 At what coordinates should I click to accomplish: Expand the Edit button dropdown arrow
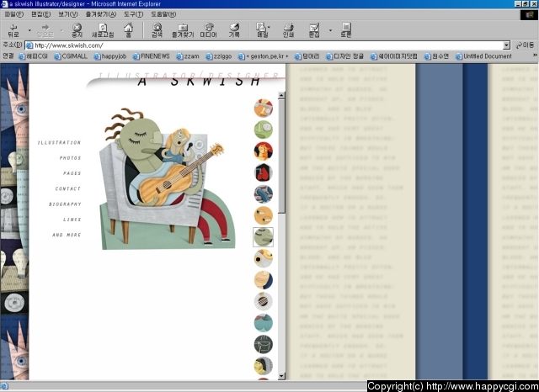coord(330,30)
